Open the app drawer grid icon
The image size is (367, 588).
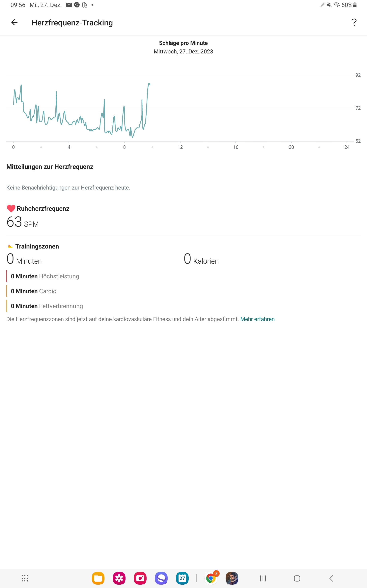coord(25,578)
